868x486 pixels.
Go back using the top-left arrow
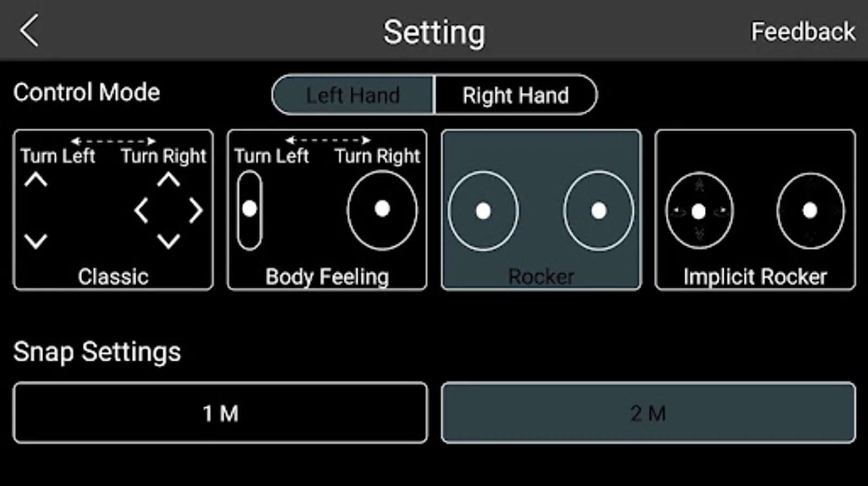point(30,31)
